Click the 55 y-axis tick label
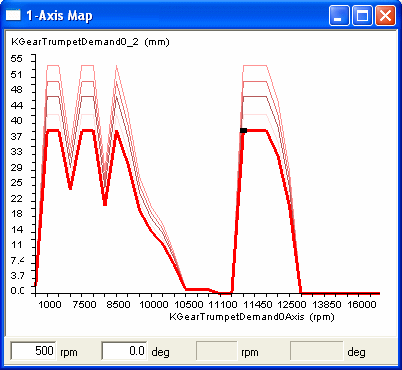 pyautogui.click(x=17, y=59)
